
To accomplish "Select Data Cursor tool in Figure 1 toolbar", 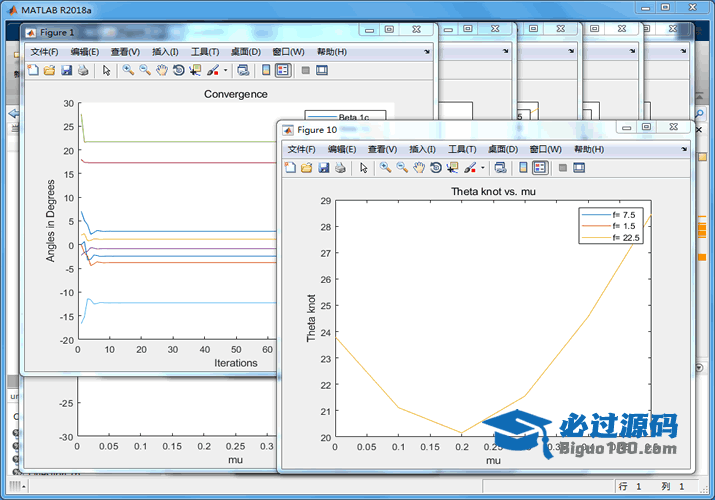I will (196, 70).
